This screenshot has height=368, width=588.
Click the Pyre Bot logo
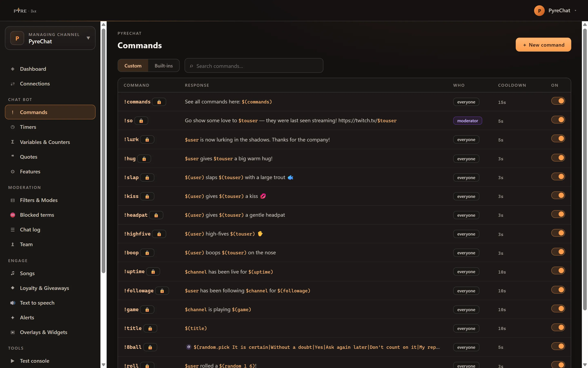[x=25, y=11]
